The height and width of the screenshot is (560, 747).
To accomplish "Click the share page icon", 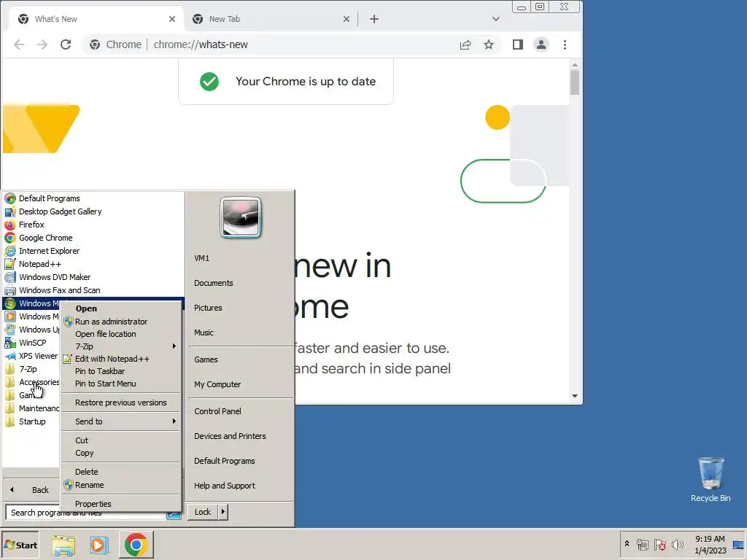I will 465,44.
